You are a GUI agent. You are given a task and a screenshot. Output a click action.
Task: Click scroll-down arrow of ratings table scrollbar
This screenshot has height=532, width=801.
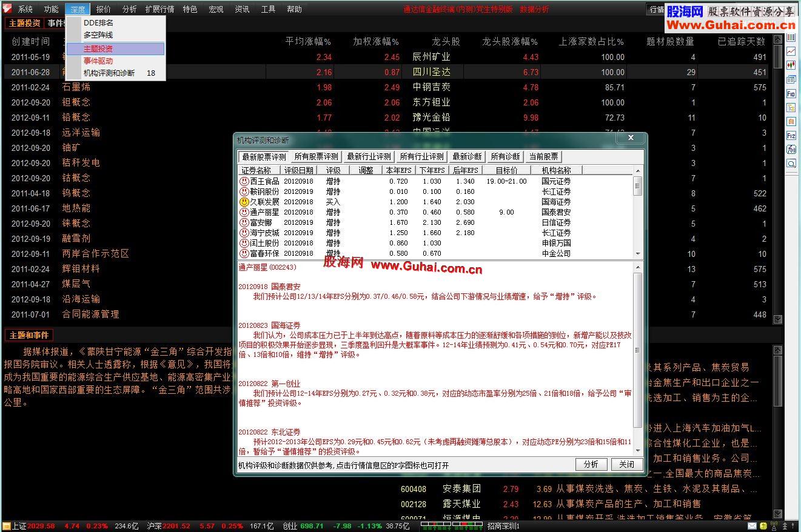[x=637, y=253]
